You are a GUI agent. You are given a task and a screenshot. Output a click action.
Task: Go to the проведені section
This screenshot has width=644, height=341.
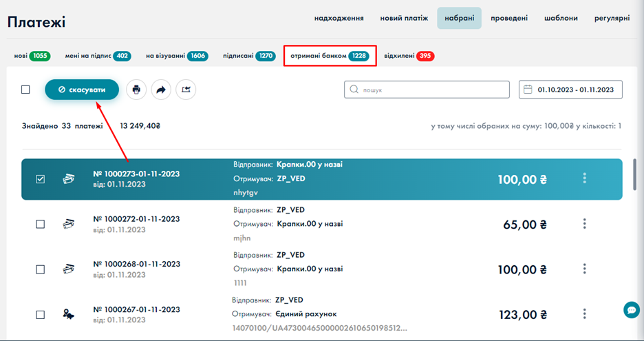point(509,18)
